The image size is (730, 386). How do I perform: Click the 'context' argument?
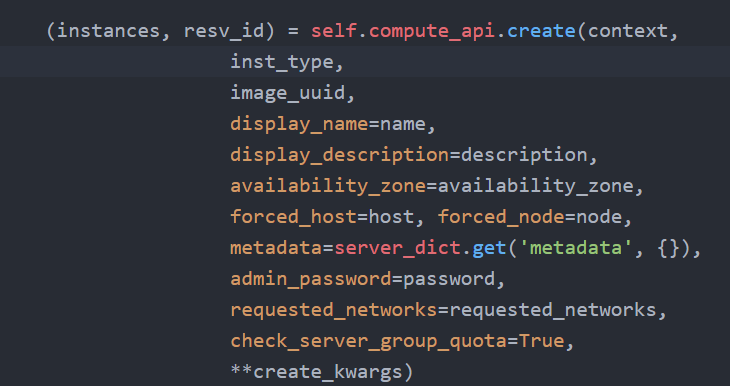(x=628, y=31)
